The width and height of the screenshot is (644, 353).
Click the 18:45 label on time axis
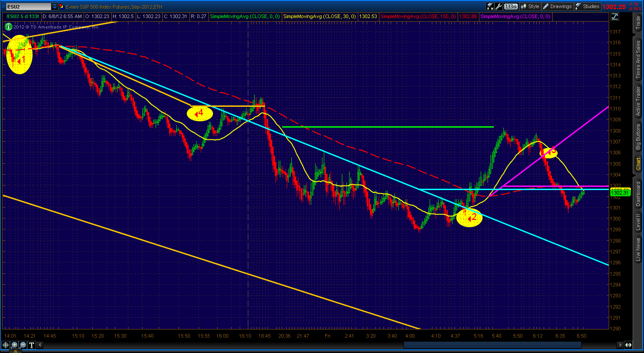264,336
